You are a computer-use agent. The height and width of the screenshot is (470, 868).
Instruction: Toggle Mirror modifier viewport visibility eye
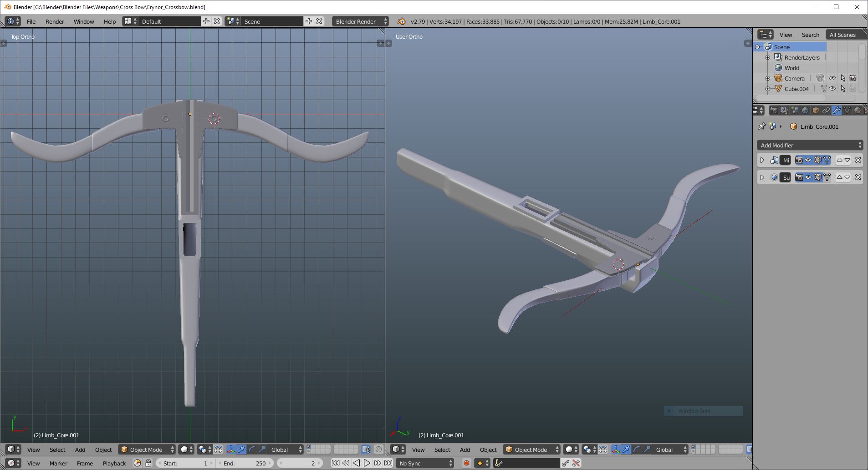coord(808,160)
